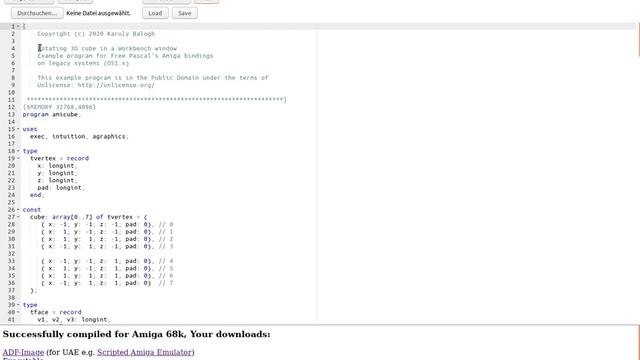Click the cube vertex line commented // 0
The width and height of the screenshot is (640, 360).
(107, 224)
